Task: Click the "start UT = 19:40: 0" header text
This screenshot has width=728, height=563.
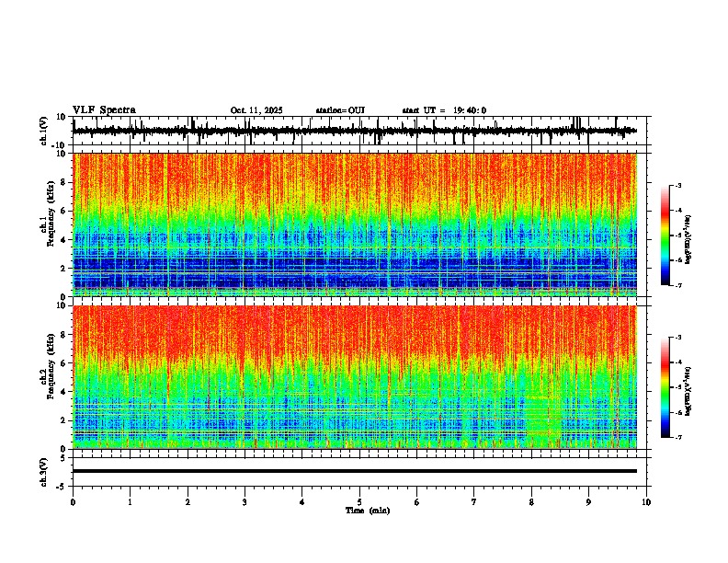Action: pyautogui.click(x=444, y=110)
